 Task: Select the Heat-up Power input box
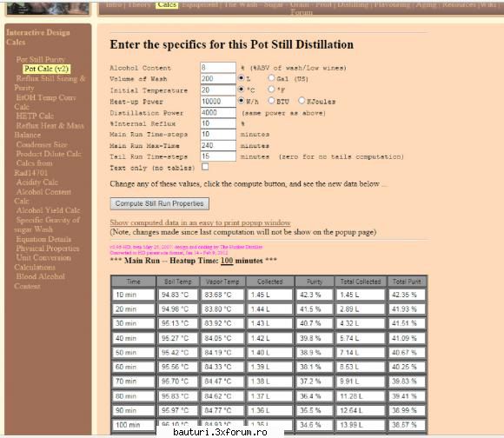click(218, 102)
